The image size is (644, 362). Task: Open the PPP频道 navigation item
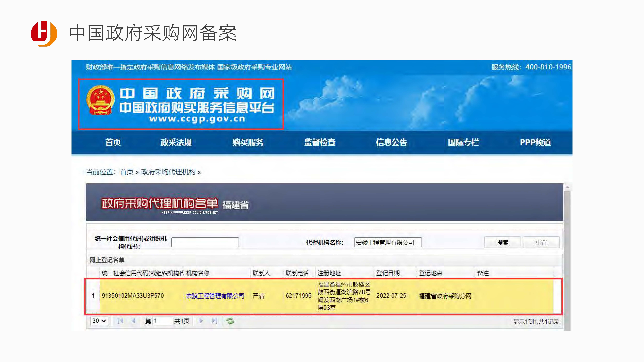click(x=535, y=142)
